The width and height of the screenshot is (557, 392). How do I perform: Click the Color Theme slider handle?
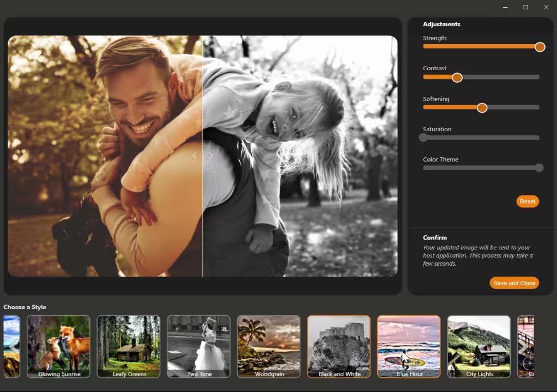[539, 168]
